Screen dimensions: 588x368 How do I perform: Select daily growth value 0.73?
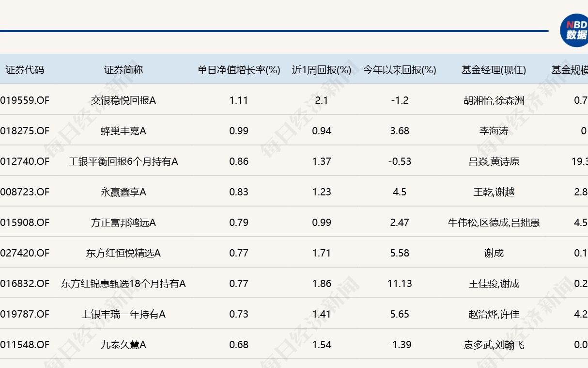(x=239, y=314)
